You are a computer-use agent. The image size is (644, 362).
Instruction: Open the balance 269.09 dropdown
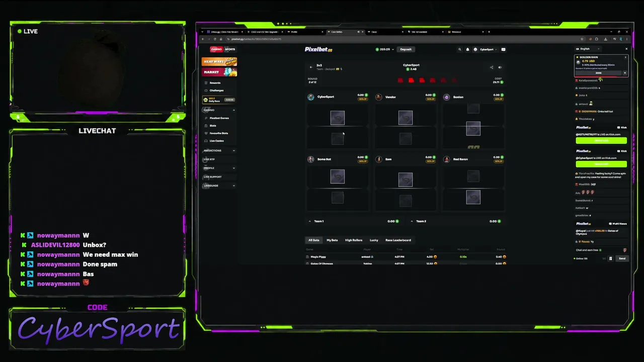(x=385, y=49)
